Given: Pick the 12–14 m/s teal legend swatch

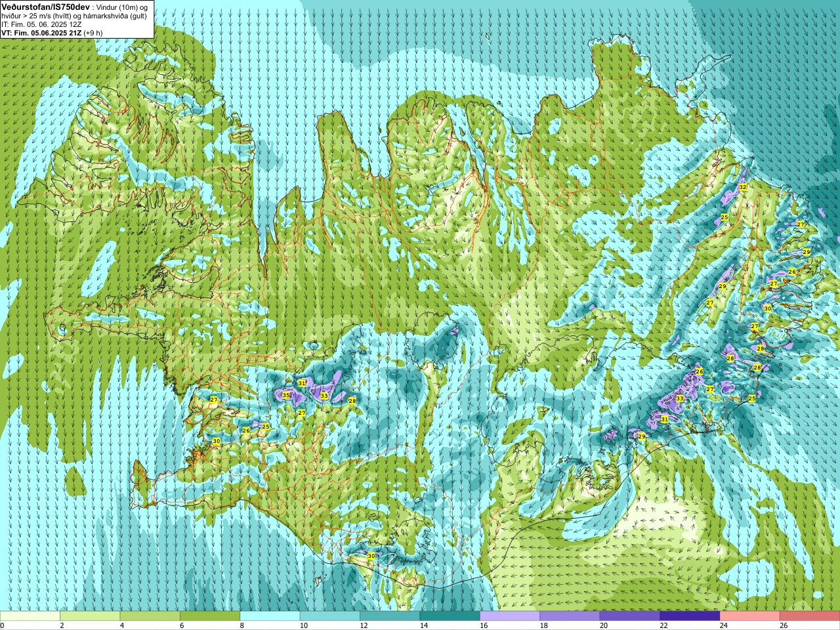Looking at the screenshot, I should (390, 616).
